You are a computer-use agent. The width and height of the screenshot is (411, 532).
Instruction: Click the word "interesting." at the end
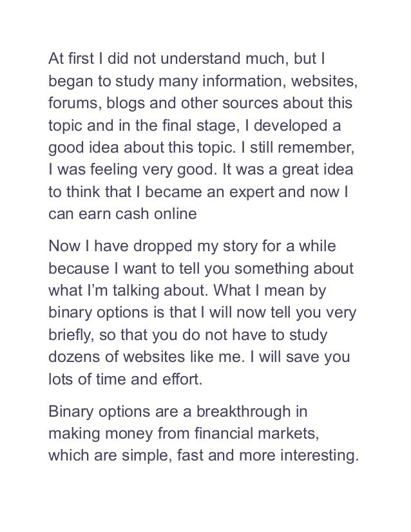point(320,457)
